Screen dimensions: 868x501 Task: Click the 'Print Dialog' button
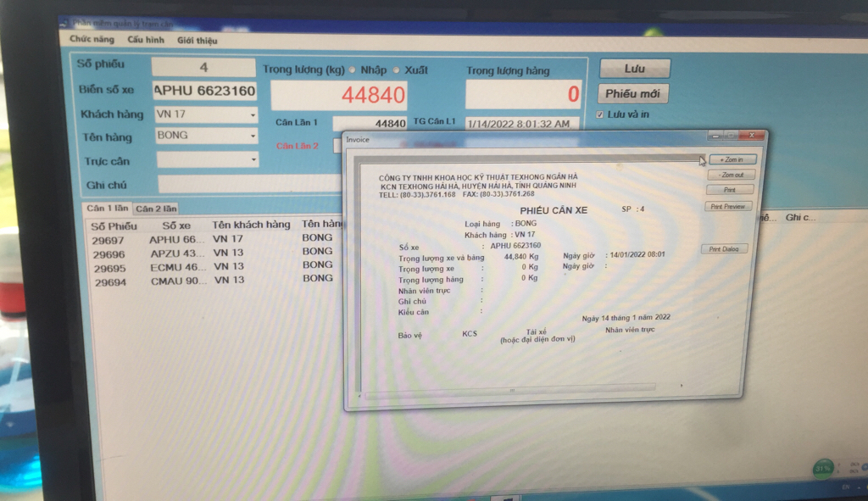tap(723, 249)
